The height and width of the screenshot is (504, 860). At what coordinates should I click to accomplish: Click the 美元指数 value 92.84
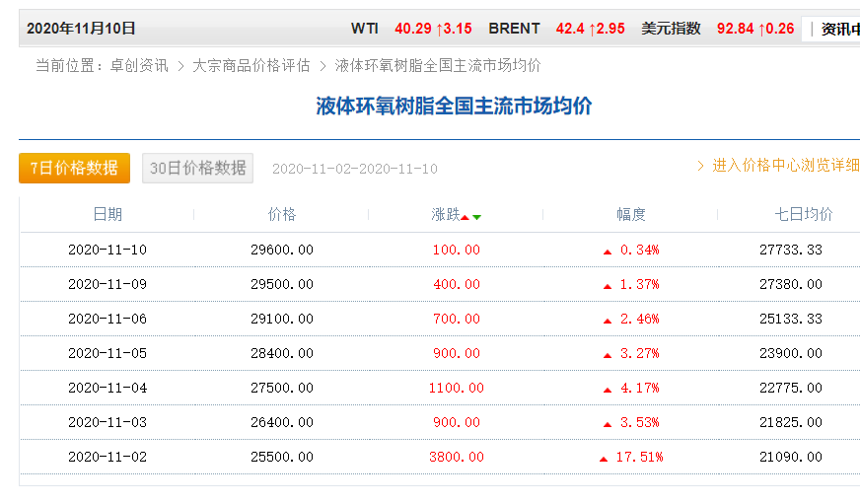(735, 29)
